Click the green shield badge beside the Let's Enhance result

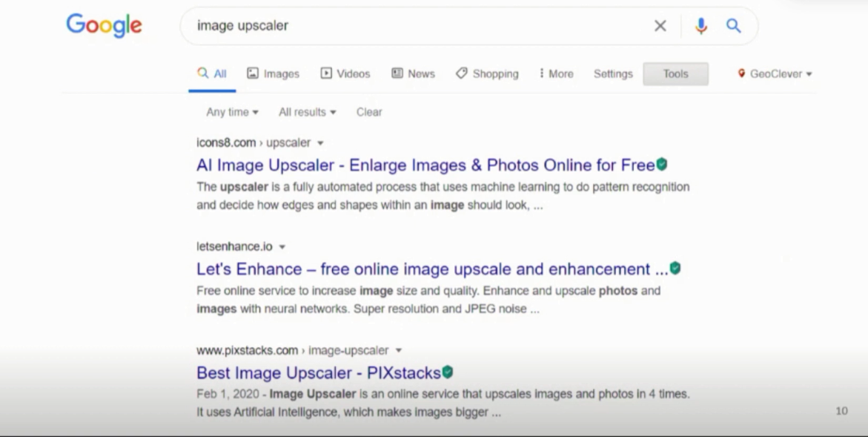(675, 268)
